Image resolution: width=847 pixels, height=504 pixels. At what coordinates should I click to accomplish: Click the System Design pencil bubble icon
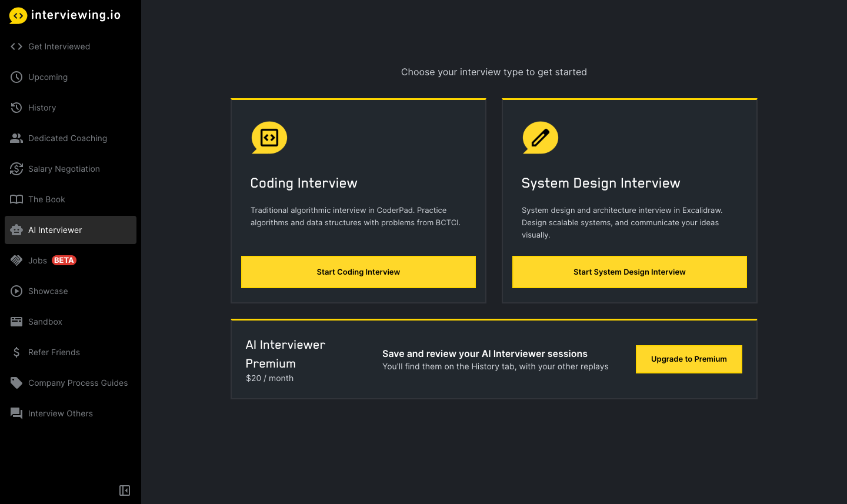tap(541, 138)
